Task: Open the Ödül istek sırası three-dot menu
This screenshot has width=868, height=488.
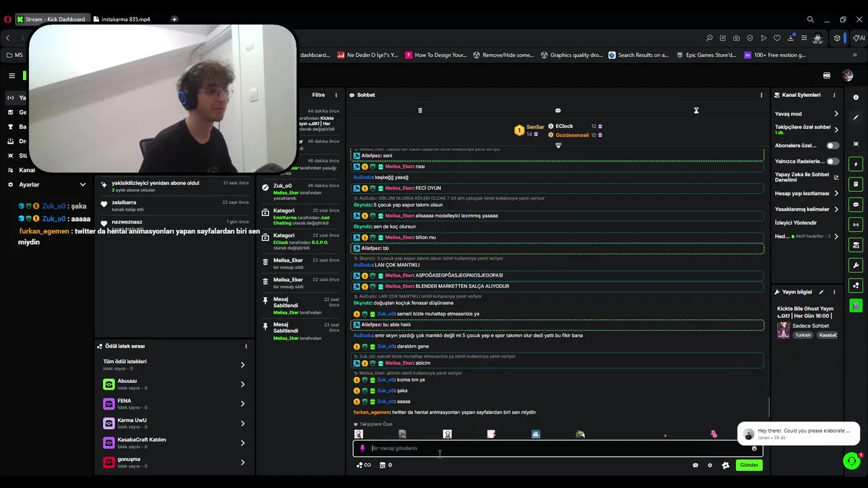Action: click(x=246, y=346)
